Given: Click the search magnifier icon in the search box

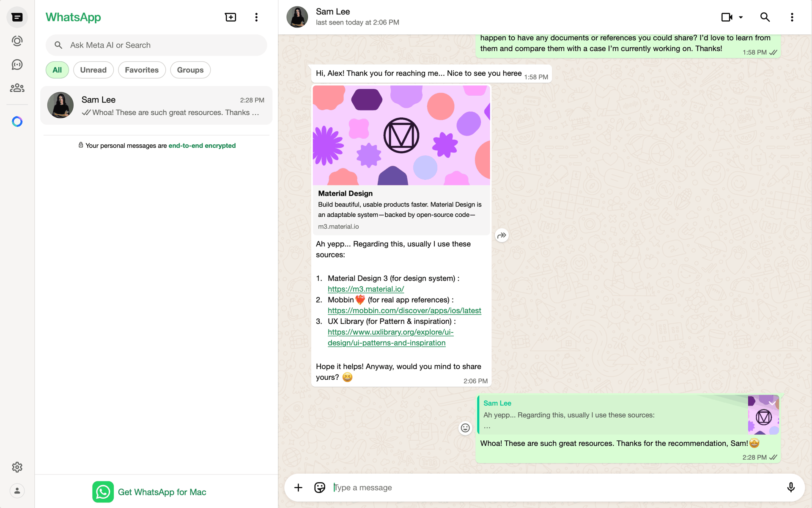Looking at the screenshot, I should [x=58, y=45].
